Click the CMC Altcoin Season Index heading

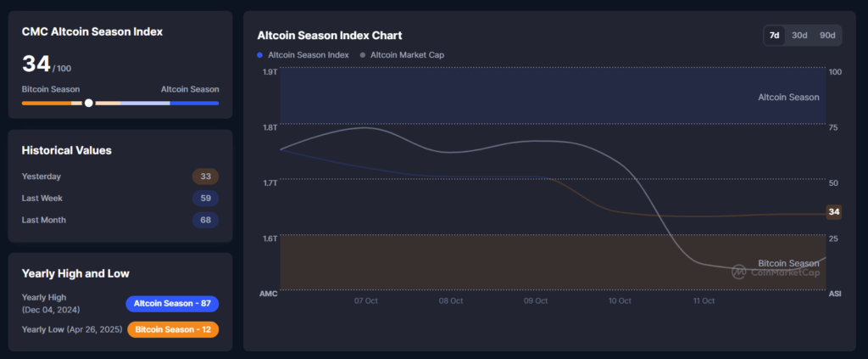(x=92, y=32)
